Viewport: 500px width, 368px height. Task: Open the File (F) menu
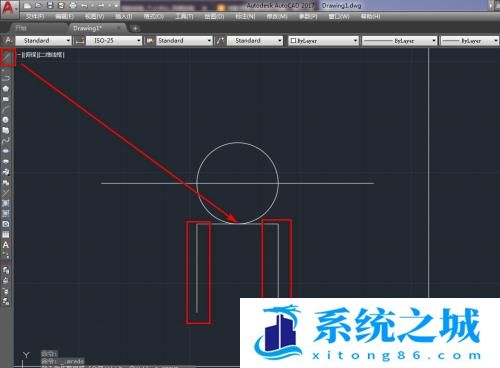click(35, 16)
